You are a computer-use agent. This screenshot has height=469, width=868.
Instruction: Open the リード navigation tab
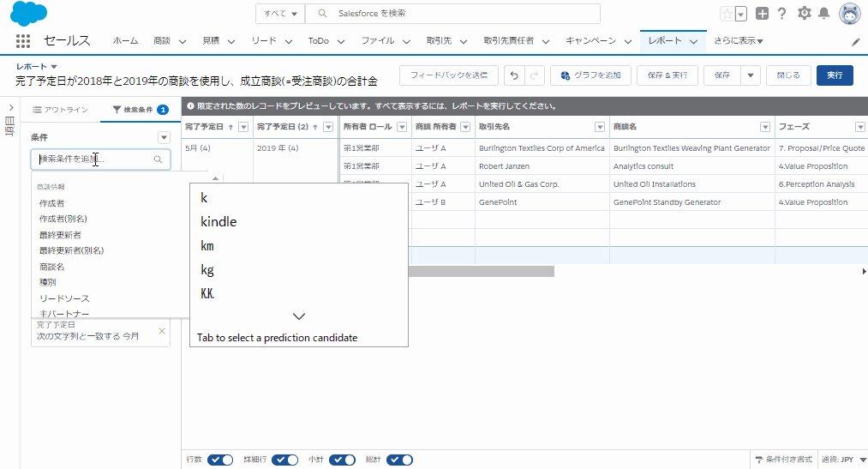(x=264, y=41)
